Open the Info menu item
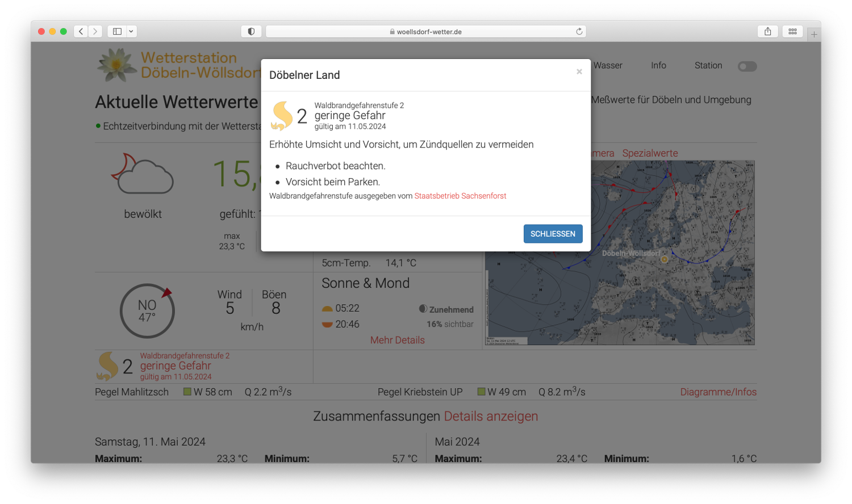 [x=658, y=66]
